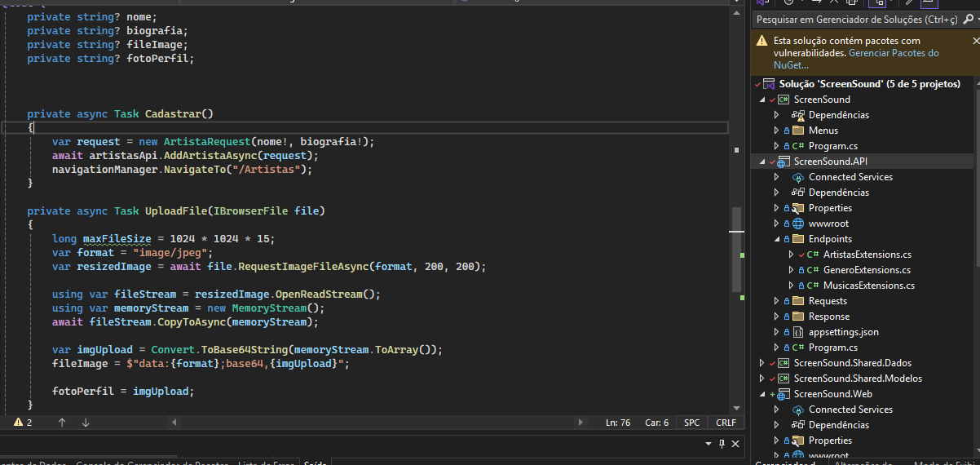Go to next issue with the down arrow
Screen dimensions: 980x465
pyautogui.click(x=86, y=423)
